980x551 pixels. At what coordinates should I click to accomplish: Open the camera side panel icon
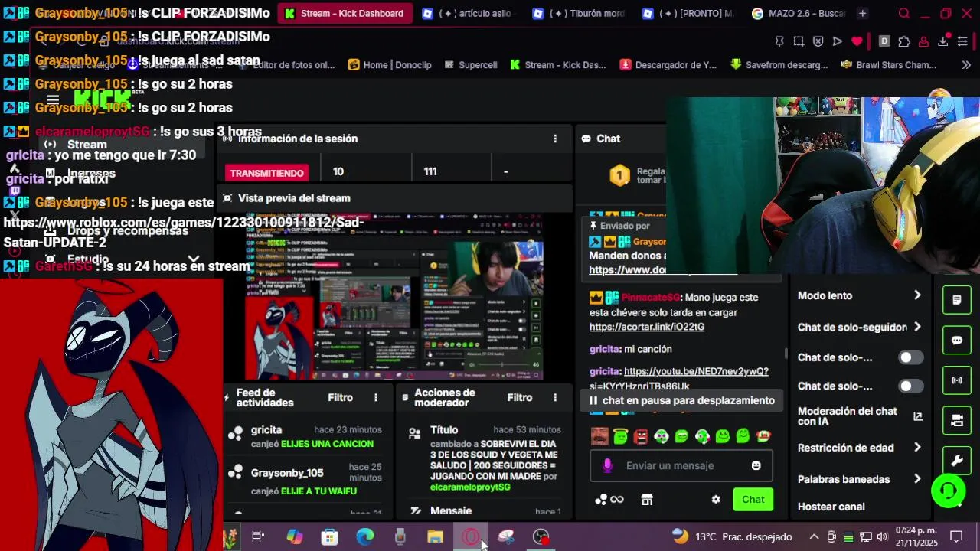point(957,420)
